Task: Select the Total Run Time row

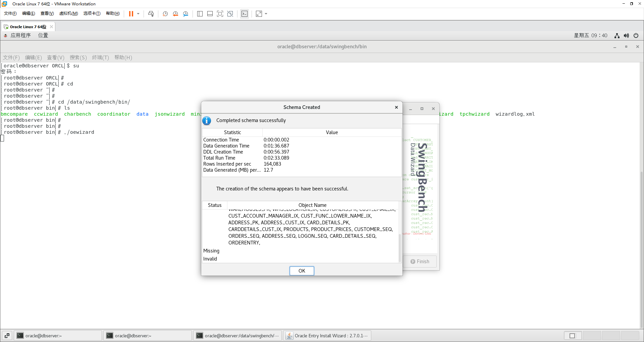Action: [302, 158]
